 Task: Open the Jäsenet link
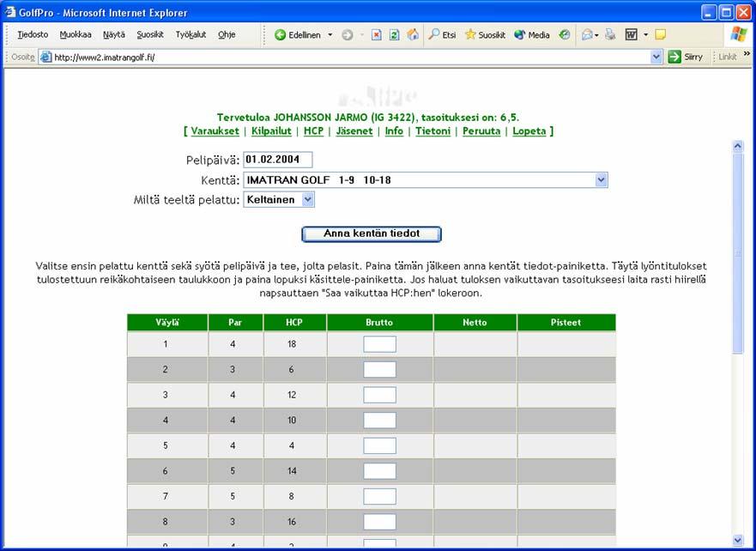coord(354,130)
